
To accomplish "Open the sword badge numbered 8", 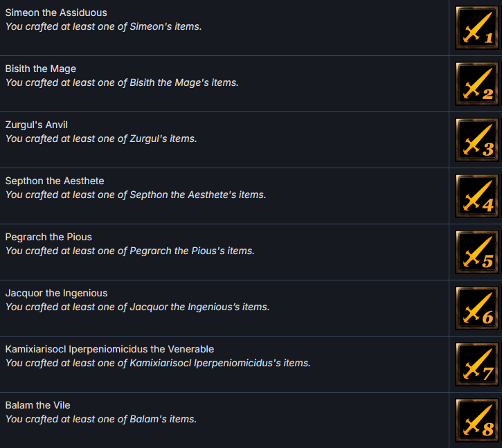I will click(478, 420).
